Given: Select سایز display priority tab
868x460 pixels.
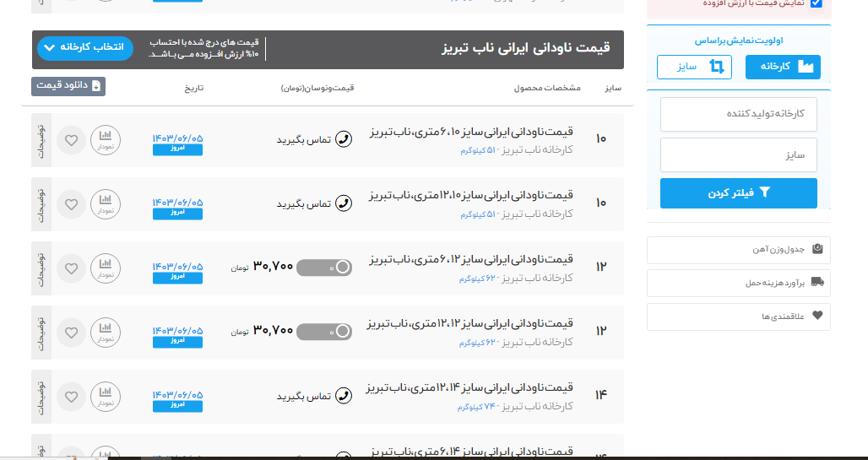Looking at the screenshot, I should [694, 67].
